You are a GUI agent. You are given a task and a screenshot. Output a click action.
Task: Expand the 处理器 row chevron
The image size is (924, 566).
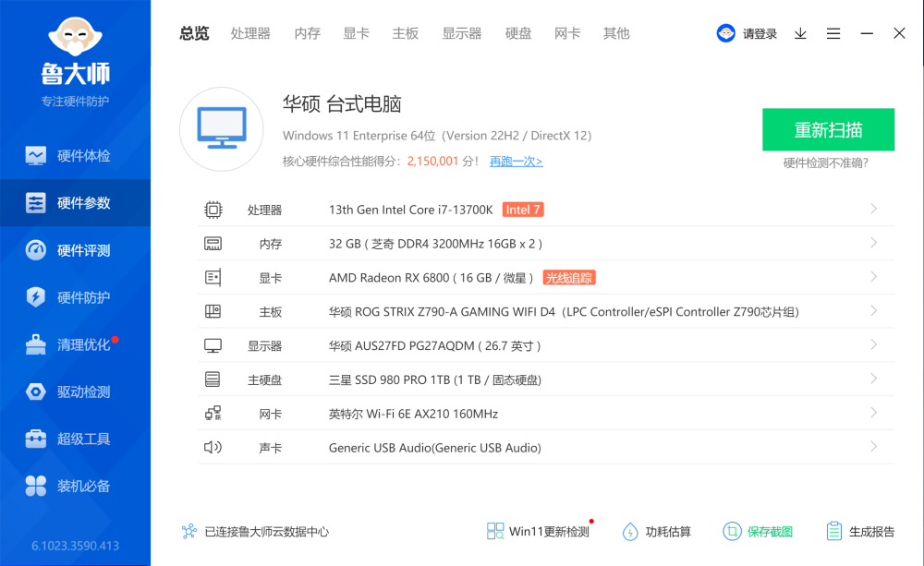[x=874, y=209]
